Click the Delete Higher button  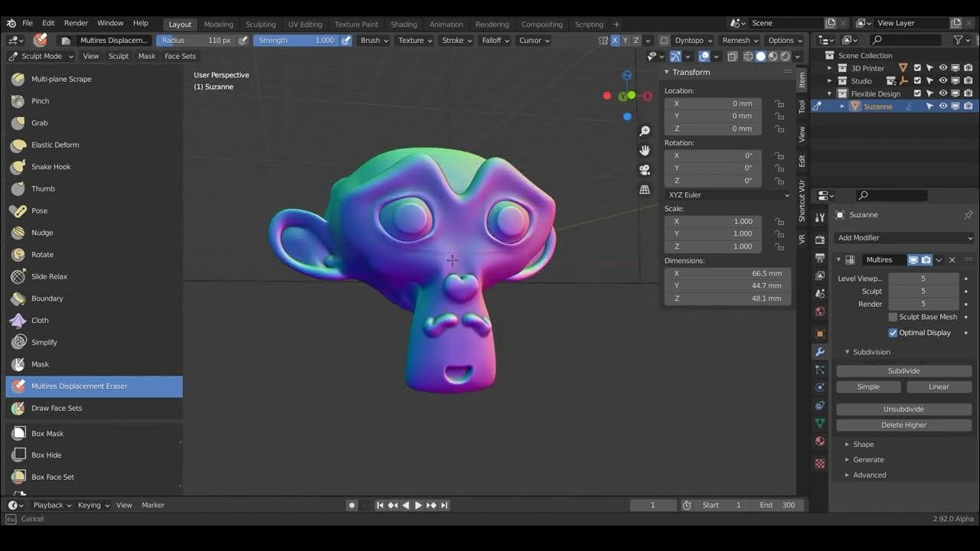pos(904,425)
